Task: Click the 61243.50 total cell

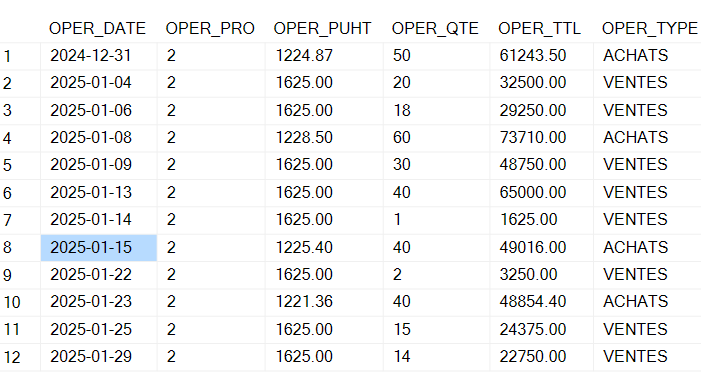Action: pos(541,56)
